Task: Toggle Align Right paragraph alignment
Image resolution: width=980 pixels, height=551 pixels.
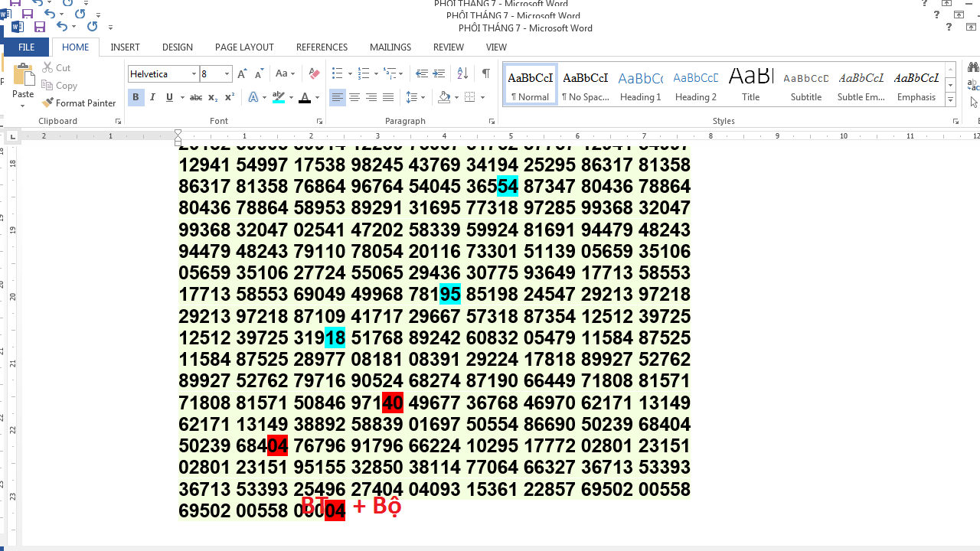Action: click(371, 97)
